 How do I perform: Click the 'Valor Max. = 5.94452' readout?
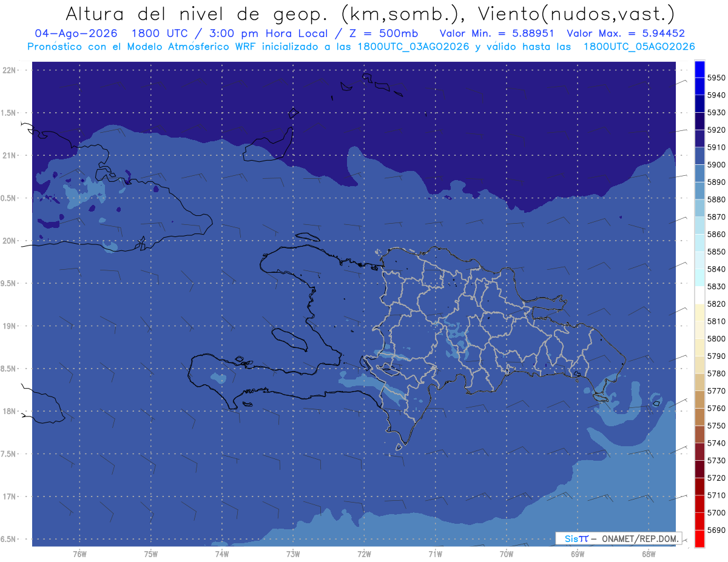point(626,33)
